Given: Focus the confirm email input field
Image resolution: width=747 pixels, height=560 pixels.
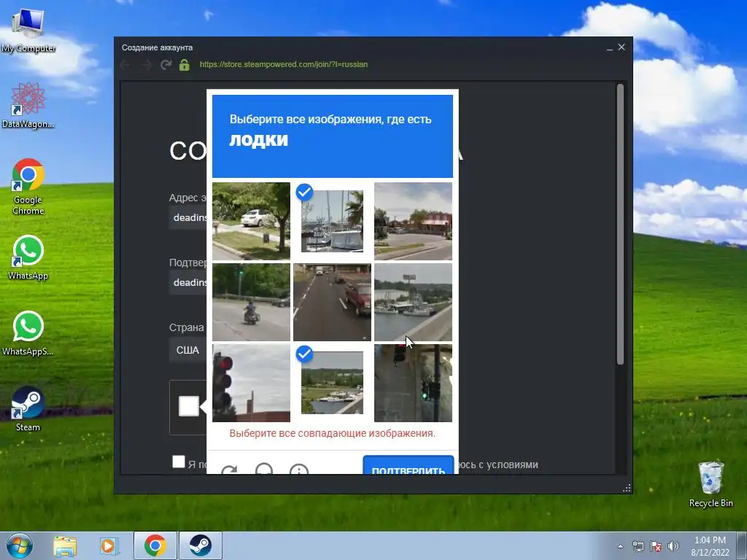Looking at the screenshot, I should (188, 282).
